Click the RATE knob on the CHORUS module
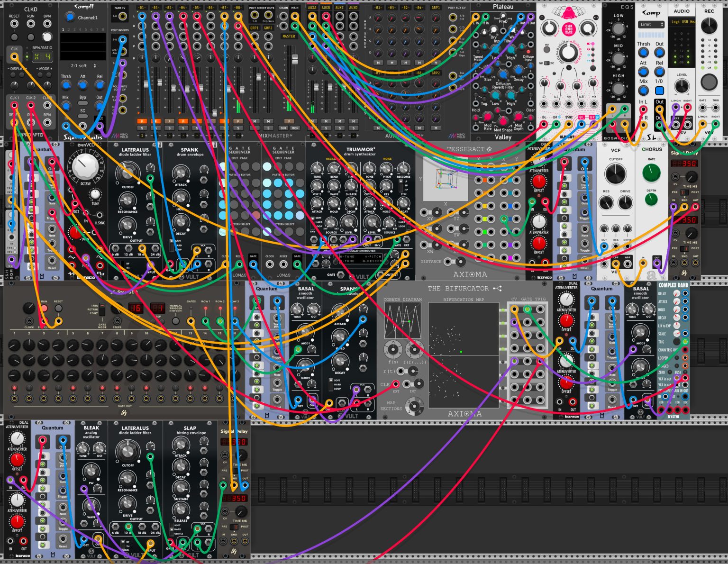Viewport: 728px width, 564px height. tap(652, 173)
